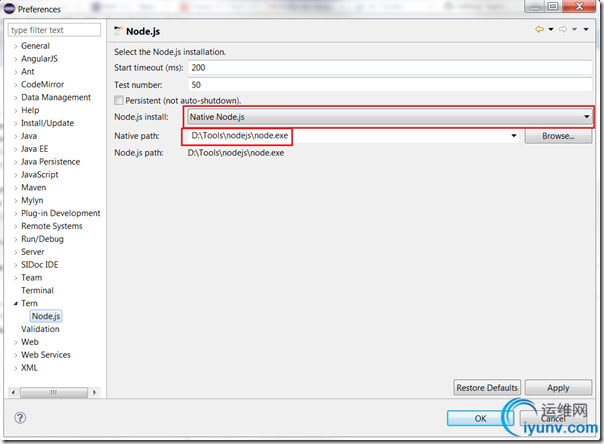Open the Native path dropdown arrow

(x=514, y=136)
